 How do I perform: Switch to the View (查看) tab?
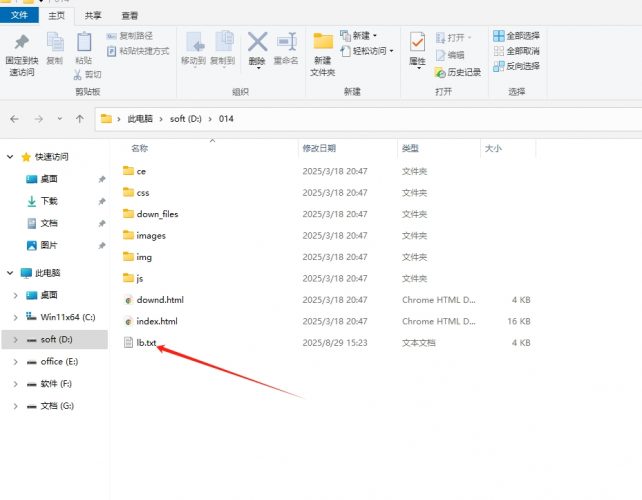(130, 16)
